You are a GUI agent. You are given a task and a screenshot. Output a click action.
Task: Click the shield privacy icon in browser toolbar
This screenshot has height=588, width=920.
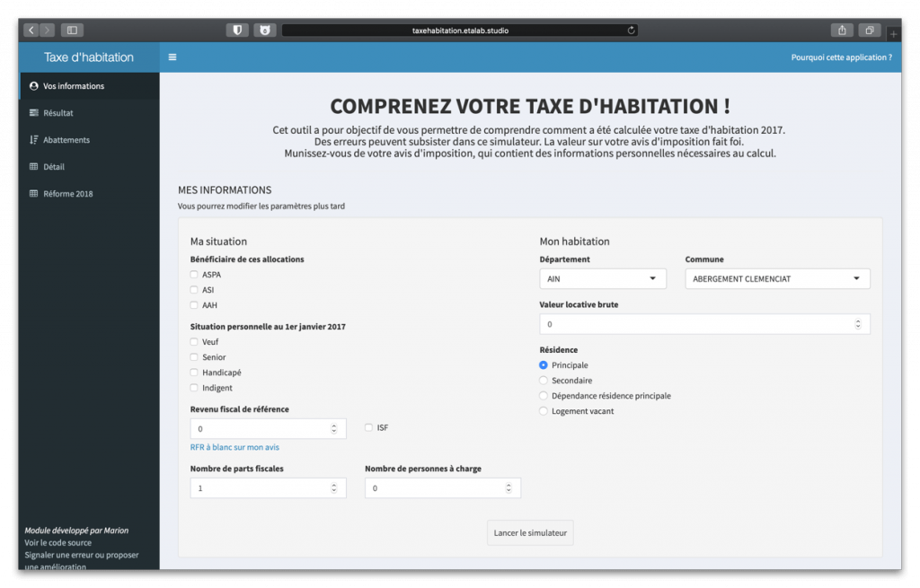click(x=235, y=30)
